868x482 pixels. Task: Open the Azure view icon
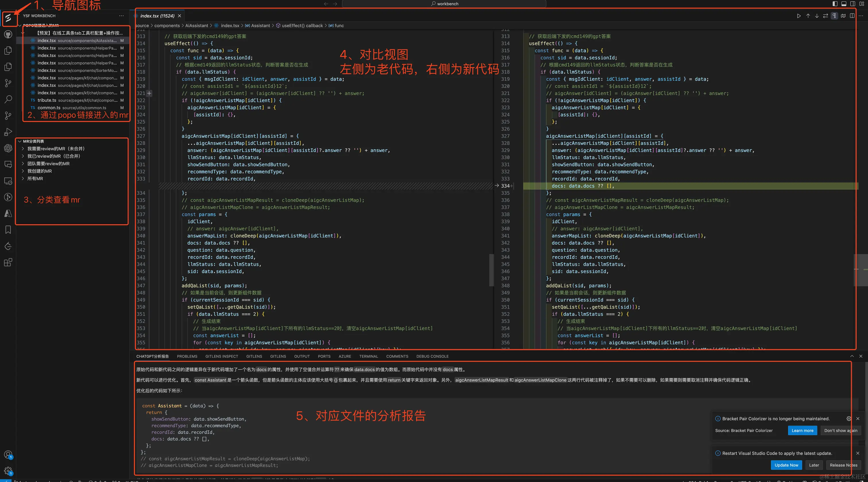pyautogui.click(x=8, y=213)
